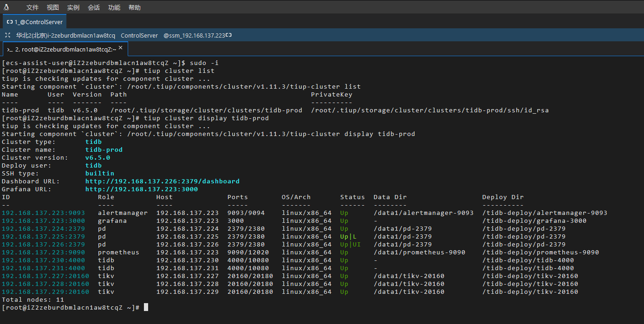644x324 pixels.
Task: Select the 2. root@iZ2zeburdbmlacn1aw8tcqZ terminal tab
Action: [x=65, y=49]
